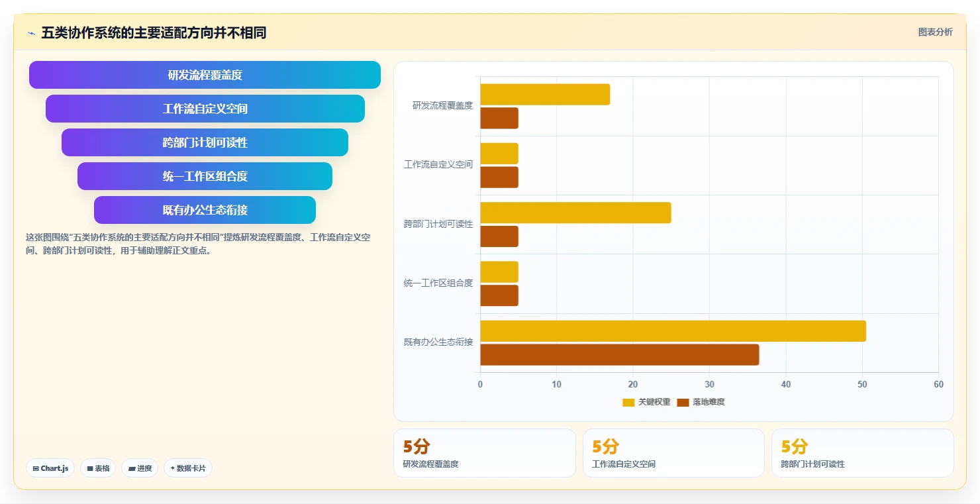Image resolution: width=980 pixels, height=504 pixels.
Task: Click the x-axis tick value 50
Action: click(x=862, y=384)
